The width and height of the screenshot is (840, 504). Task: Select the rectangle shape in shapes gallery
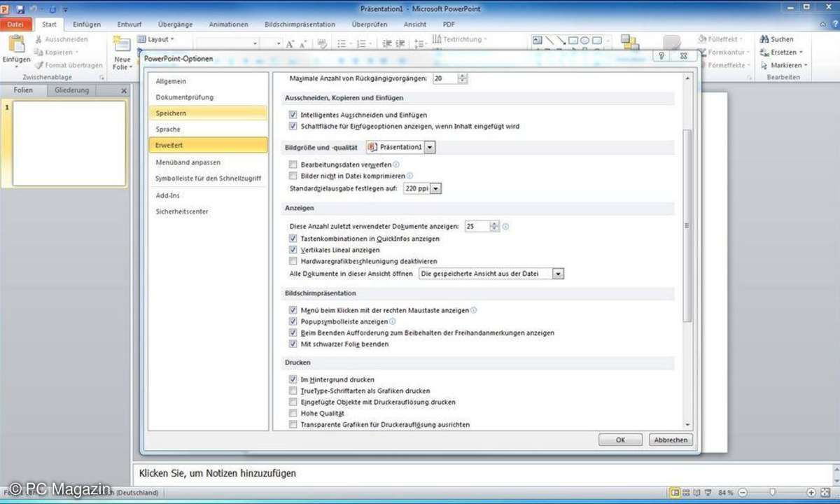[x=573, y=41]
